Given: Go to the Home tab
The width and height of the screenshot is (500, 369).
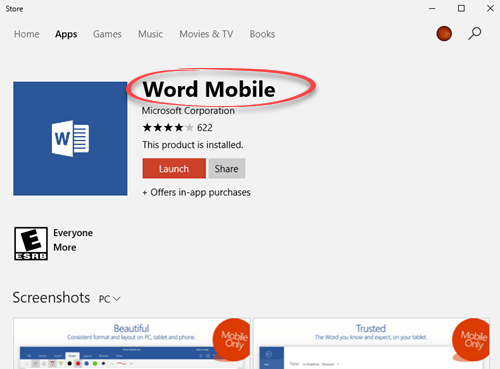Looking at the screenshot, I should click(x=27, y=34).
